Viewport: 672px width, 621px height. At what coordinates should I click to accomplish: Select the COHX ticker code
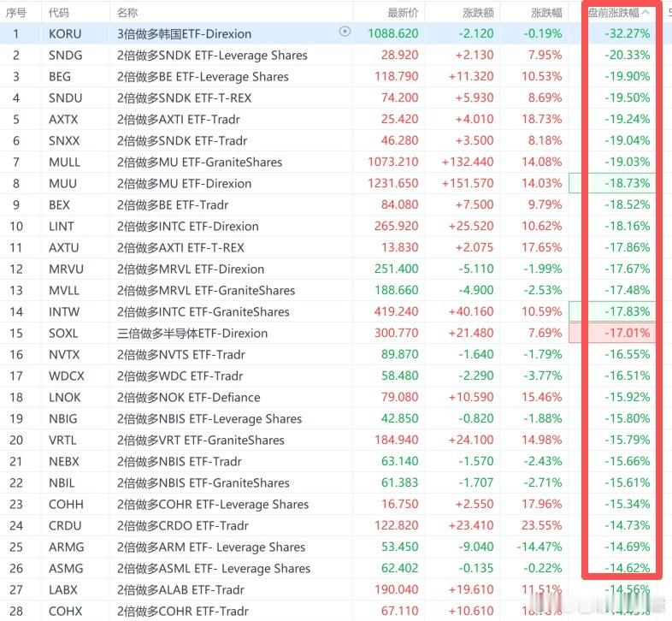pyautogui.click(x=66, y=612)
